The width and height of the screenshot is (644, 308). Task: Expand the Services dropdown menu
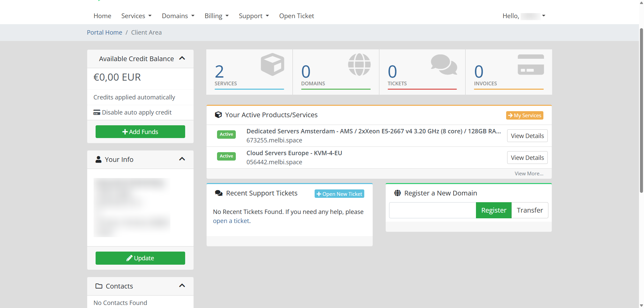(x=136, y=16)
